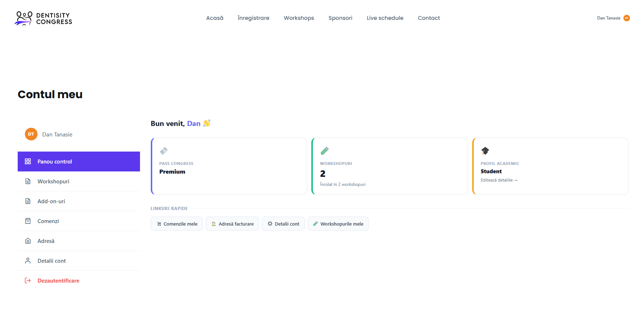Click the Workshopuri document icon in sidebar
Viewport: 644px width, 314px height.
(x=28, y=181)
